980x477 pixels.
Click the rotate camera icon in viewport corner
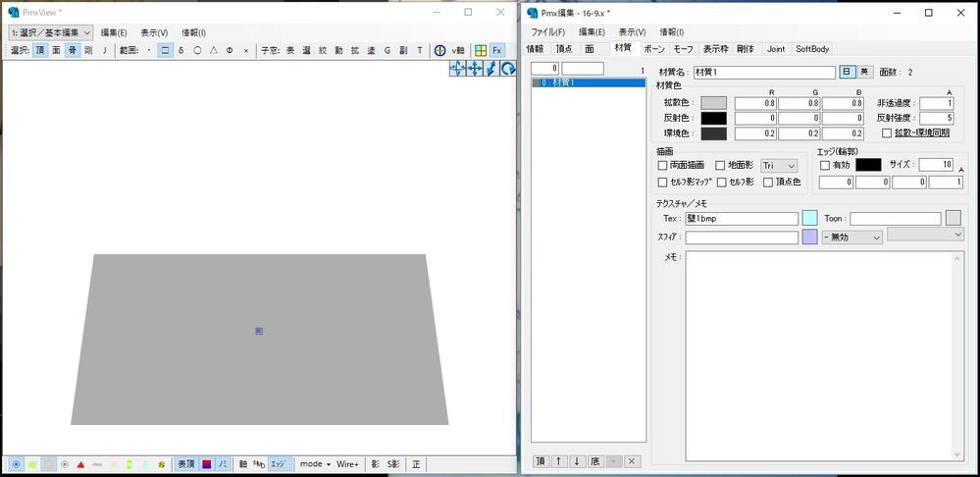pyautogui.click(x=509, y=69)
